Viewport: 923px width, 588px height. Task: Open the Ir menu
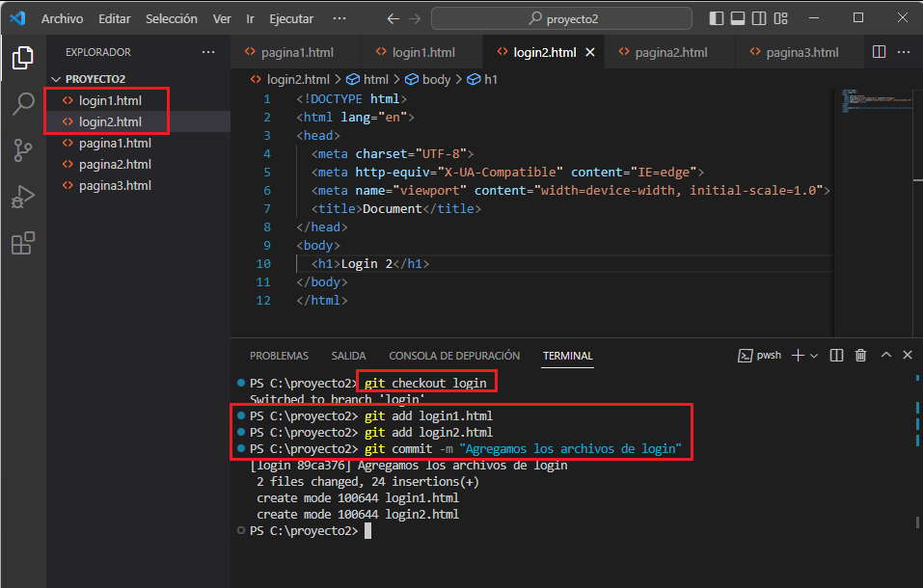point(250,19)
